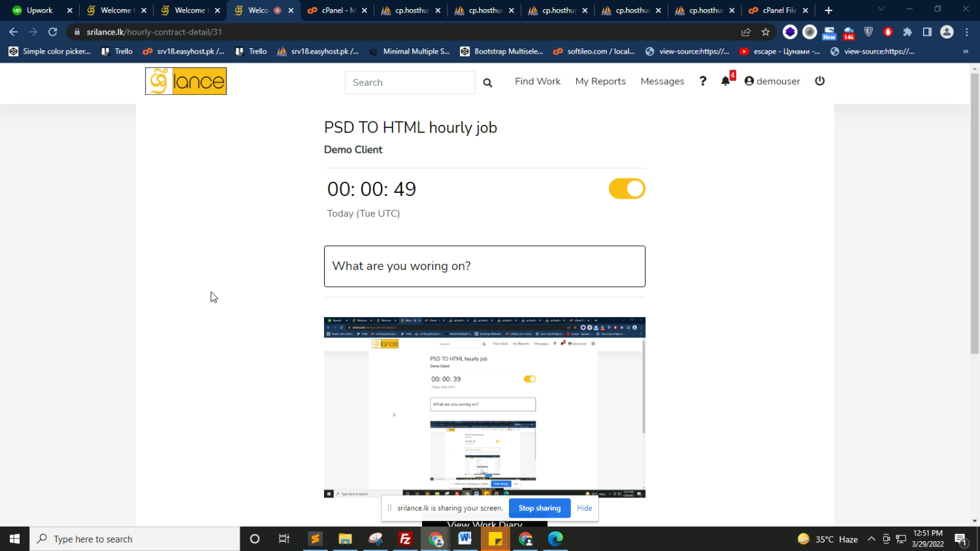Reload the page

click(53, 32)
